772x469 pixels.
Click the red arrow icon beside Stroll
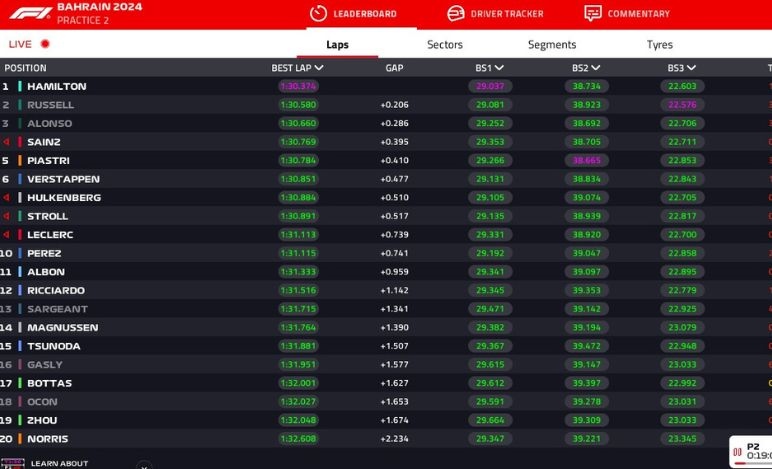click(x=7, y=216)
